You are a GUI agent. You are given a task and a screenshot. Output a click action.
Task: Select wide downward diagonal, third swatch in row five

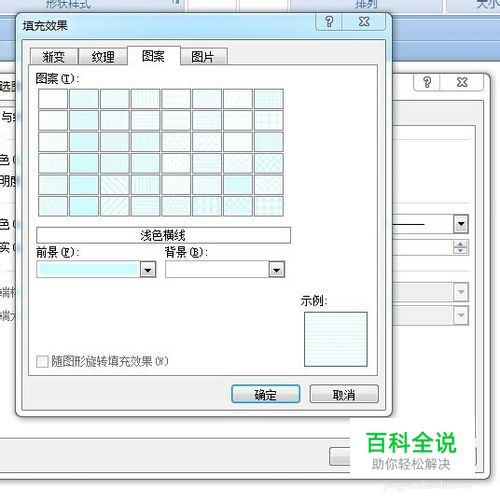(x=115, y=185)
